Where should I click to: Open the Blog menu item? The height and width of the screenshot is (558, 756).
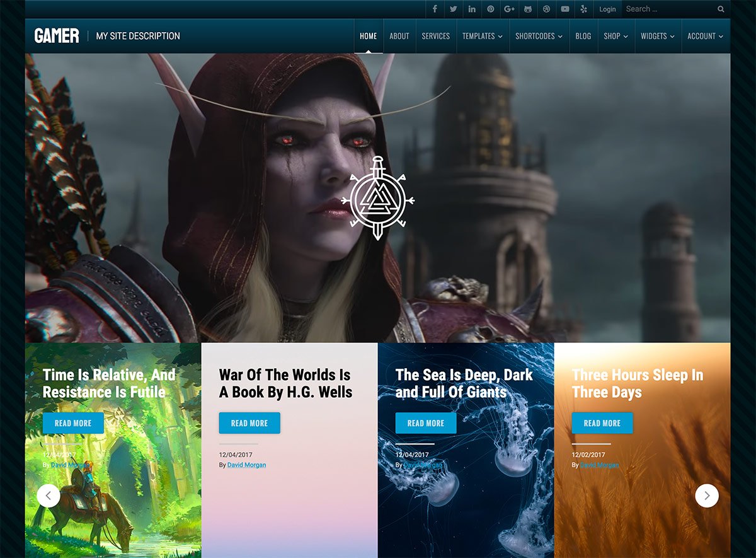[x=583, y=36]
